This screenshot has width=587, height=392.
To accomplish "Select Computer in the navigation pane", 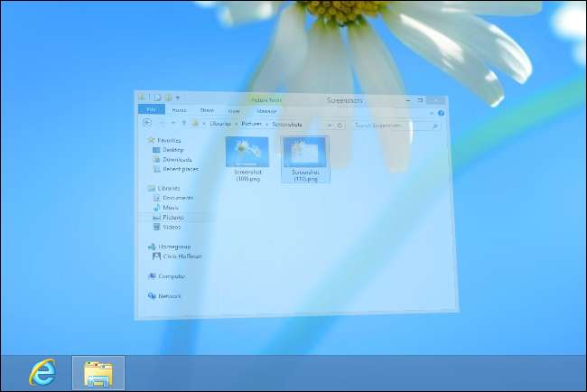I will tap(172, 276).
